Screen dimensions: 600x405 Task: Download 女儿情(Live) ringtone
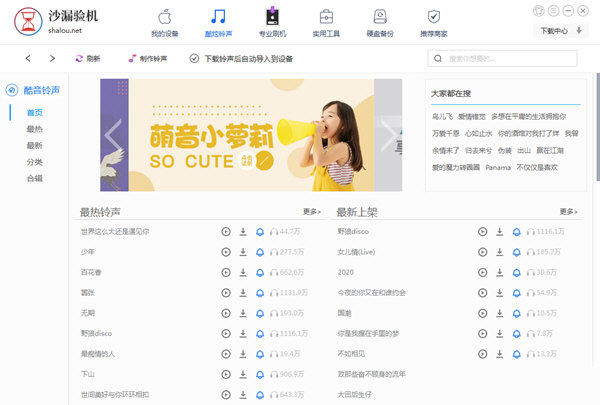pyautogui.click(x=500, y=251)
